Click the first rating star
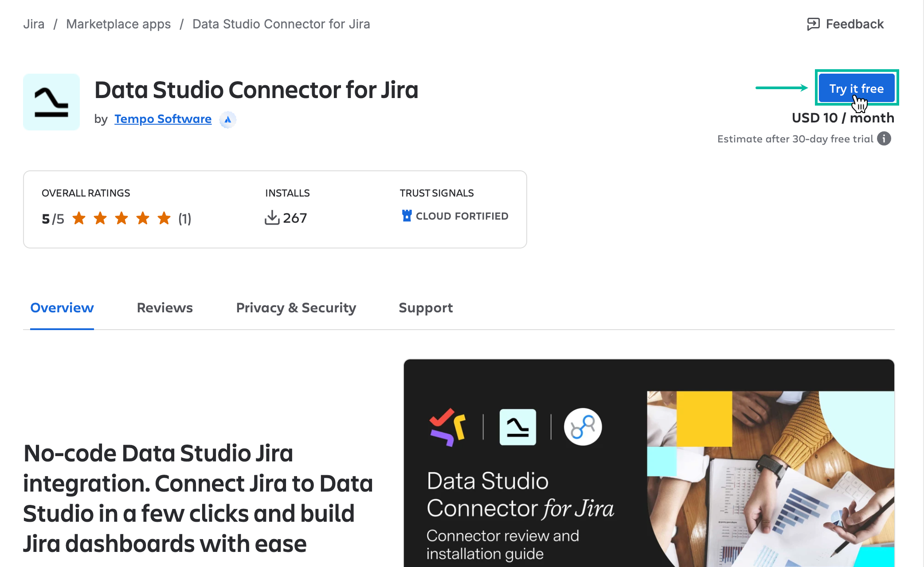 pyautogui.click(x=79, y=218)
